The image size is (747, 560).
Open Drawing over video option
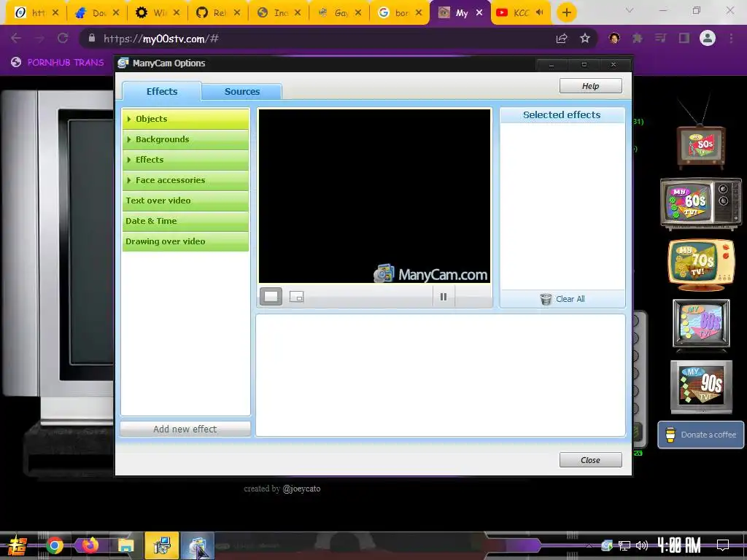(x=185, y=242)
